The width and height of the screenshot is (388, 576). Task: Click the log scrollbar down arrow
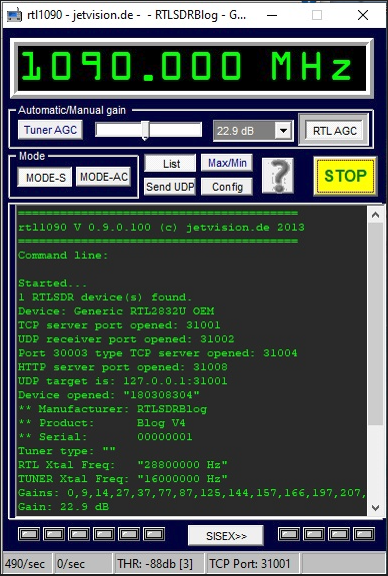point(375,508)
